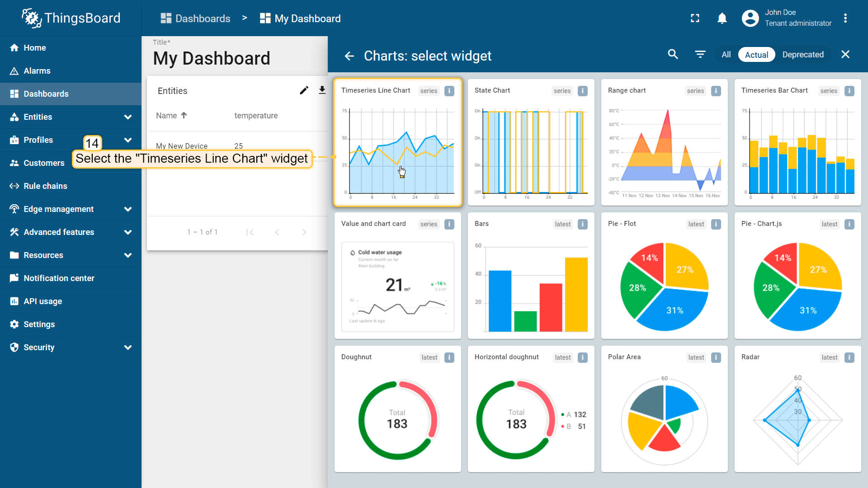
Task: Open Settings in the sidebar
Action: pos(71,324)
